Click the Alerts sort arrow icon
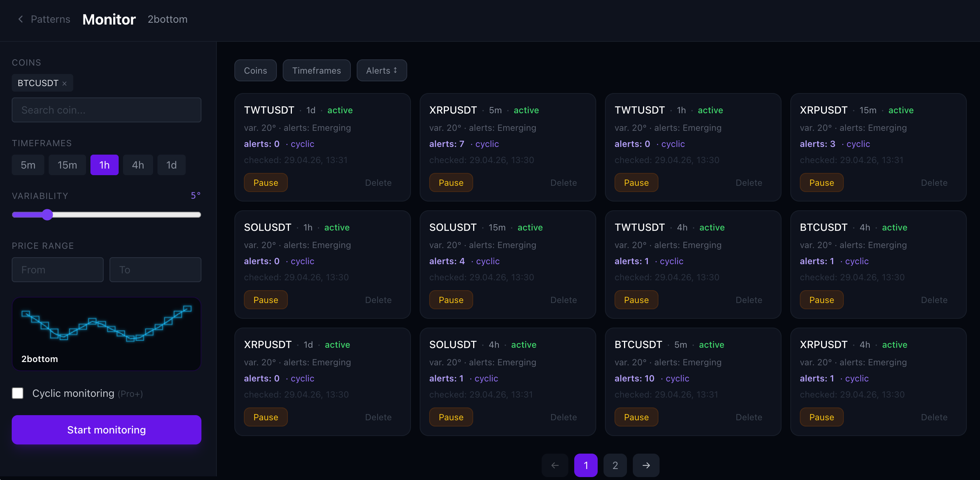This screenshot has width=980, height=480. pyautogui.click(x=395, y=70)
